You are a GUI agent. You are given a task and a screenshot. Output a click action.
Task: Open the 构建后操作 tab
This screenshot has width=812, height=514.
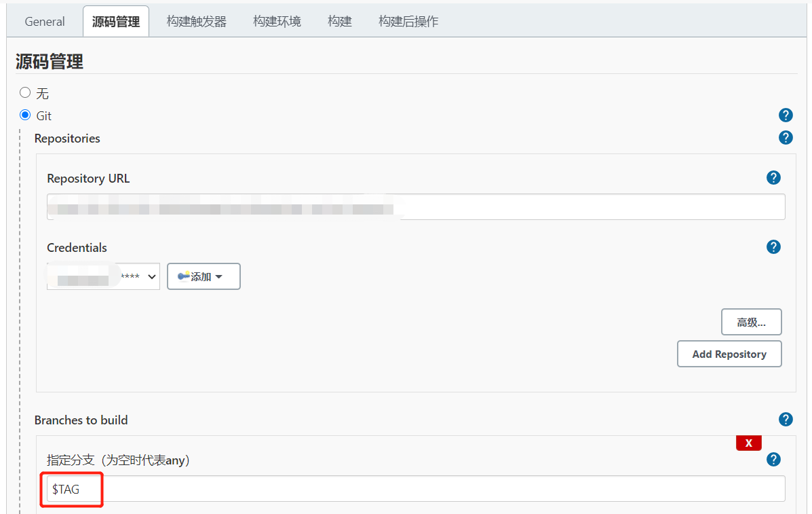pyautogui.click(x=408, y=21)
